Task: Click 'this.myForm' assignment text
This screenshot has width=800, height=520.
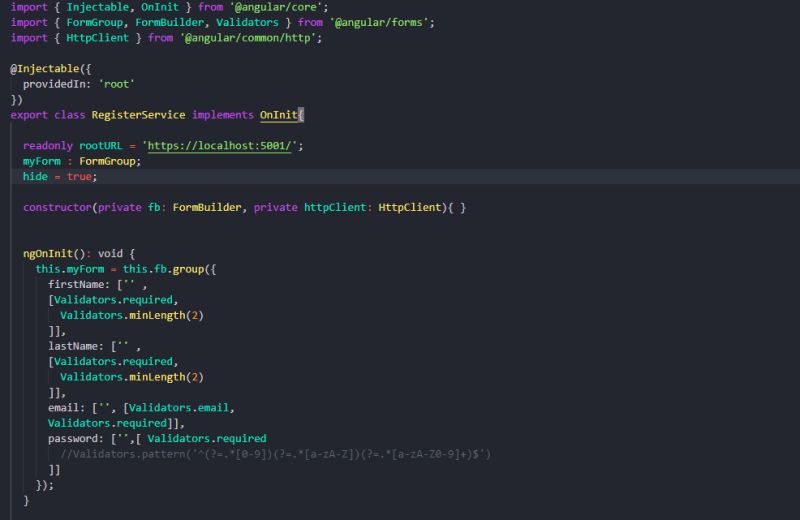Action: coord(70,269)
